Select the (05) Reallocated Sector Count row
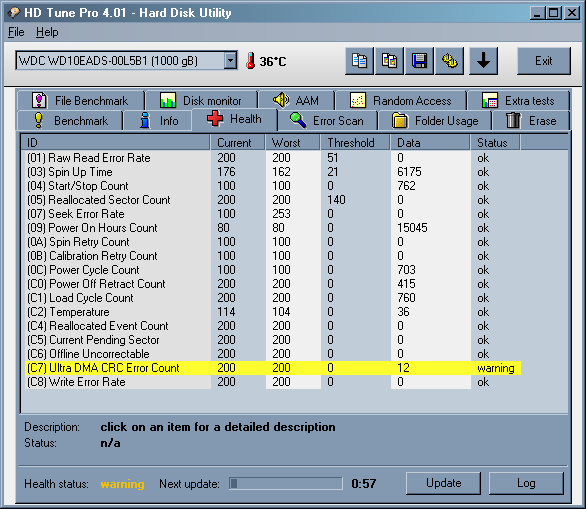This screenshot has width=586, height=509. (x=273, y=200)
